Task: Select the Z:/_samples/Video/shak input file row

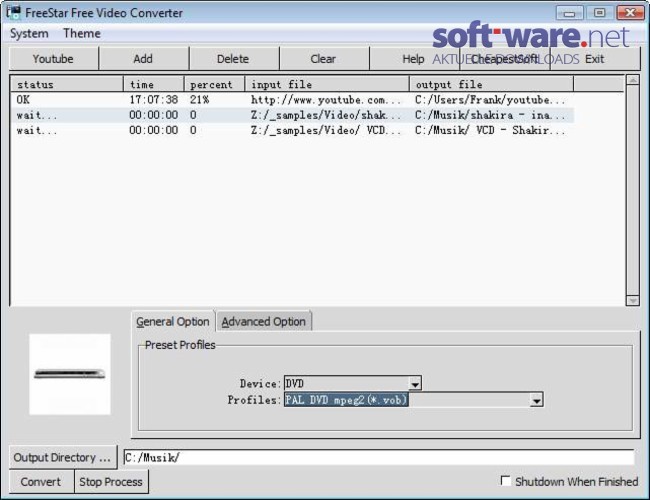Action: click(x=326, y=115)
